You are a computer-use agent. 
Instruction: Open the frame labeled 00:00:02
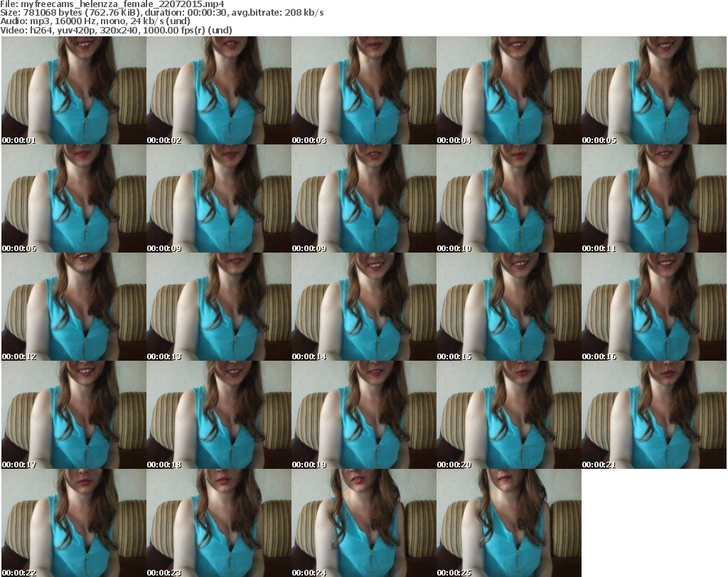click(x=219, y=90)
